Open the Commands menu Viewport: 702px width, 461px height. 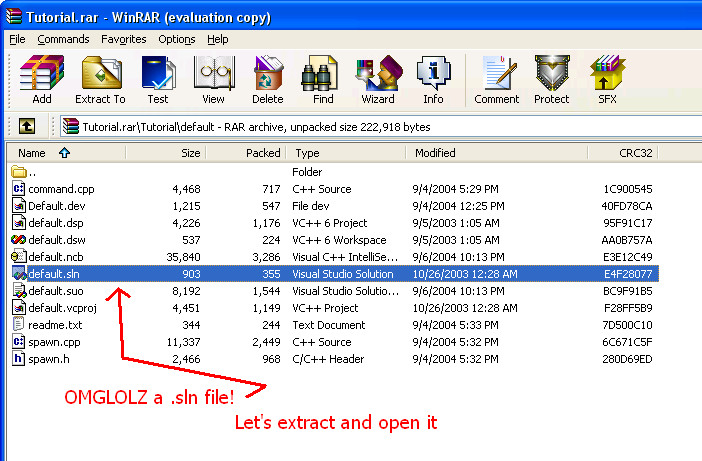[63, 39]
